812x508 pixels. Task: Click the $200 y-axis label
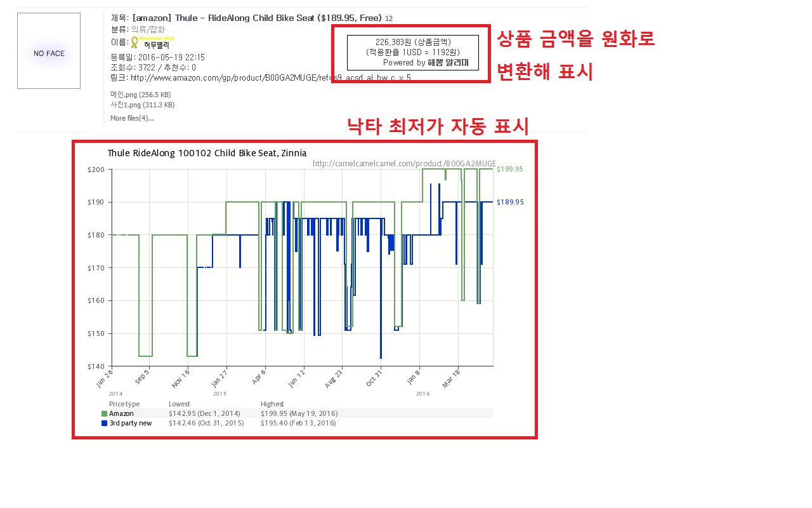(x=96, y=170)
